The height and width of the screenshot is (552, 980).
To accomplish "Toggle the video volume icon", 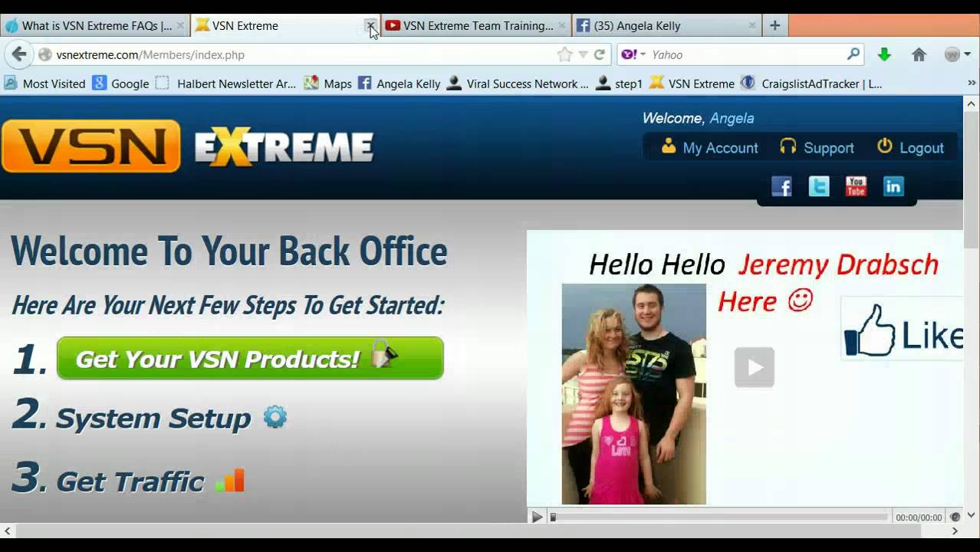I will [955, 517].
